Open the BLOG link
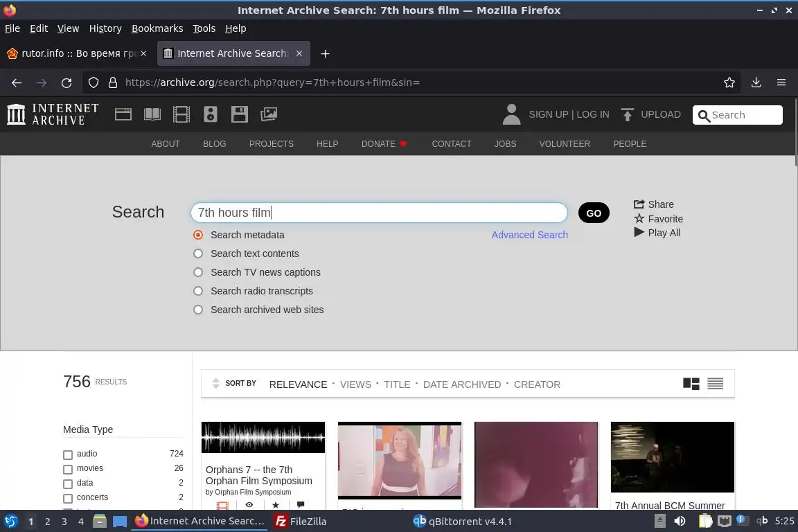798x532 pixels. click(x=214, y=144)
